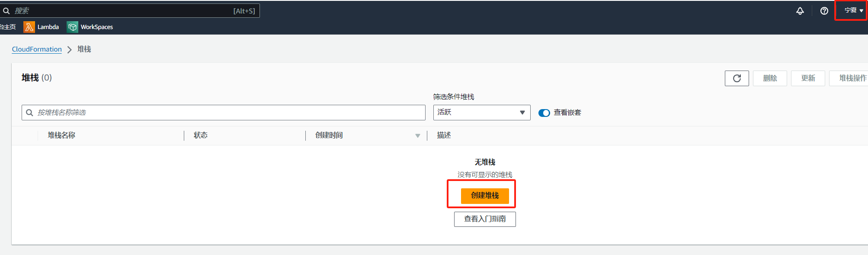Open the 活跃 filter status dropdown
This screenshot has height=255, width=868.
(x=482, y=113)
